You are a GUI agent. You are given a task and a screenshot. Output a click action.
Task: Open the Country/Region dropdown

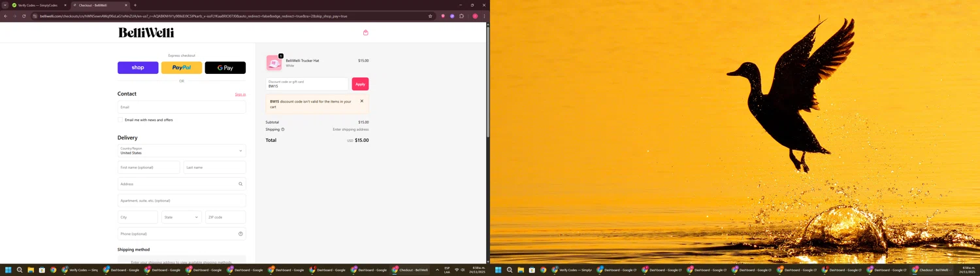point(182,150)
